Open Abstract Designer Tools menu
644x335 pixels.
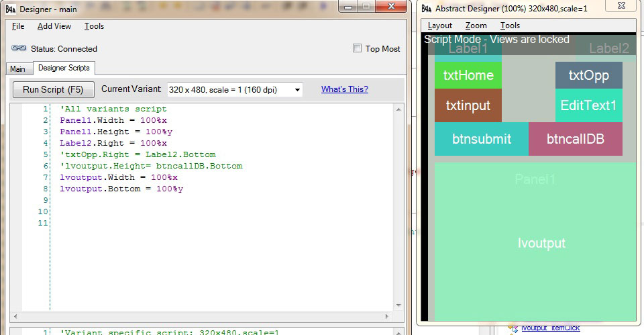[x=510, y=26]
